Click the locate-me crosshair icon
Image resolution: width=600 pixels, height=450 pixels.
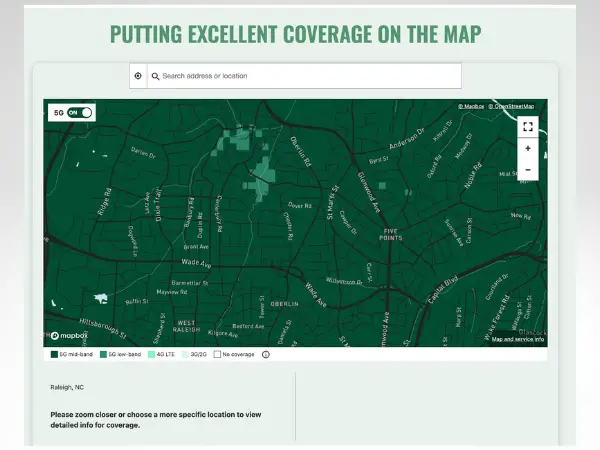click(138, 76)
